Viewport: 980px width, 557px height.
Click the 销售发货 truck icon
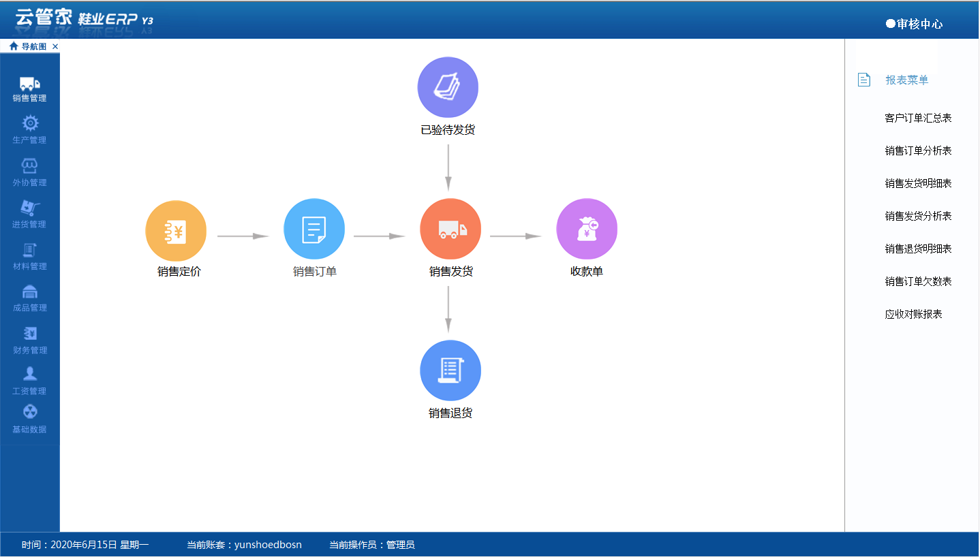pos(450,229)
